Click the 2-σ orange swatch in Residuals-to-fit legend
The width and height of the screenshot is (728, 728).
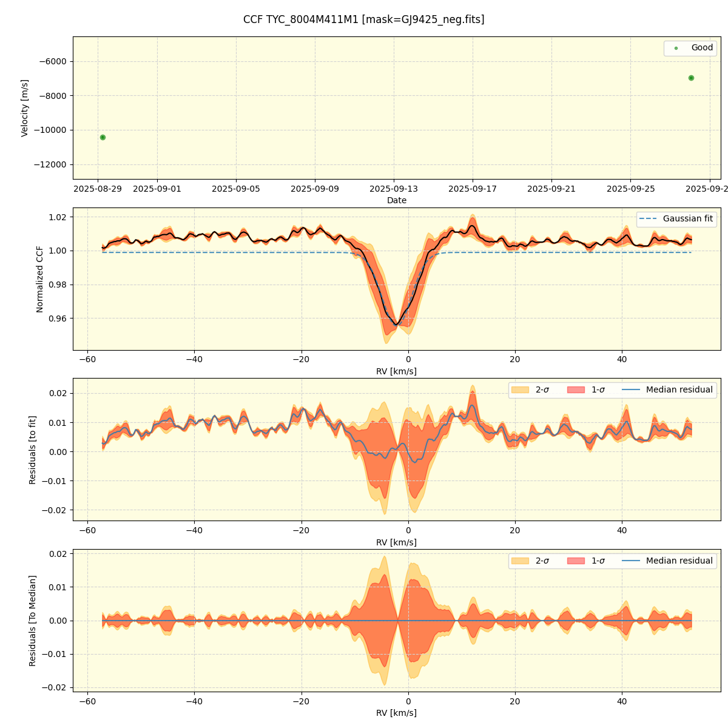click(521, 390)
